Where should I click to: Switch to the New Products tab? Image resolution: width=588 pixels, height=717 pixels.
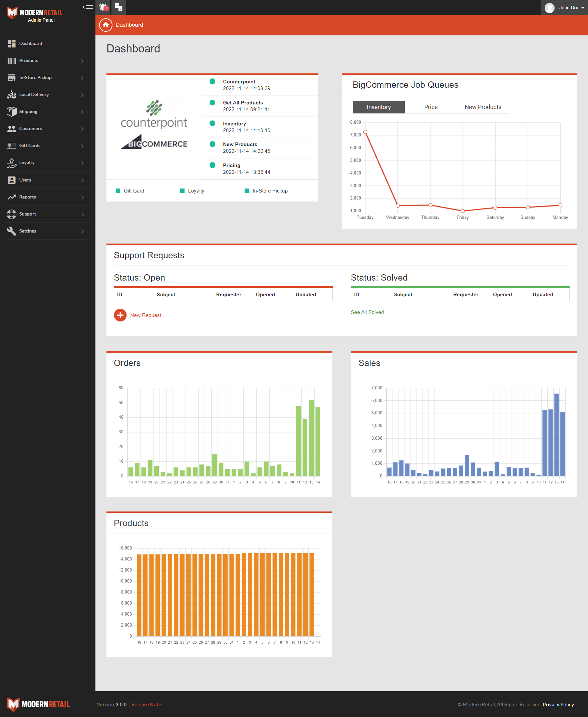pyautogui.click(x=483, y=107)
